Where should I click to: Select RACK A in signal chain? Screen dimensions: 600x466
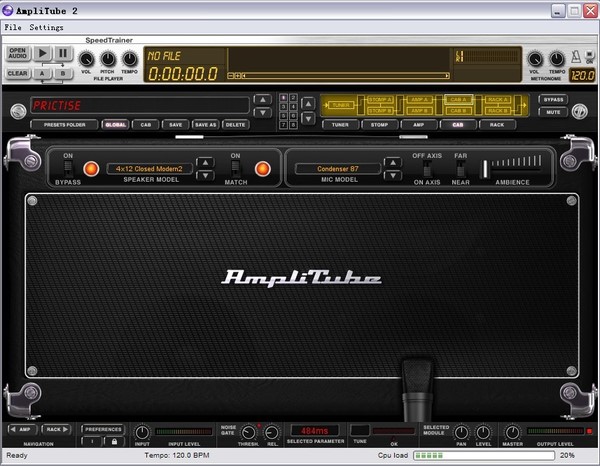498,99
